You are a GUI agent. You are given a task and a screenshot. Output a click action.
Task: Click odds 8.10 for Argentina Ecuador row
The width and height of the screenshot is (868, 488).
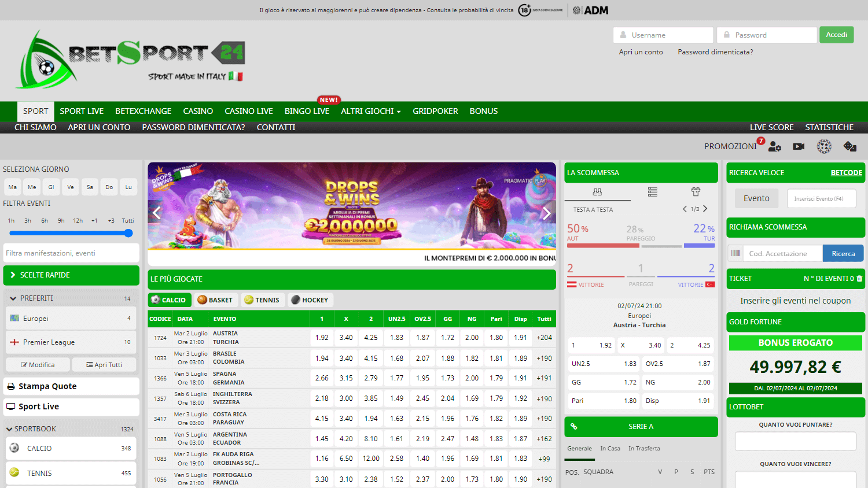[x=371, y=439]
